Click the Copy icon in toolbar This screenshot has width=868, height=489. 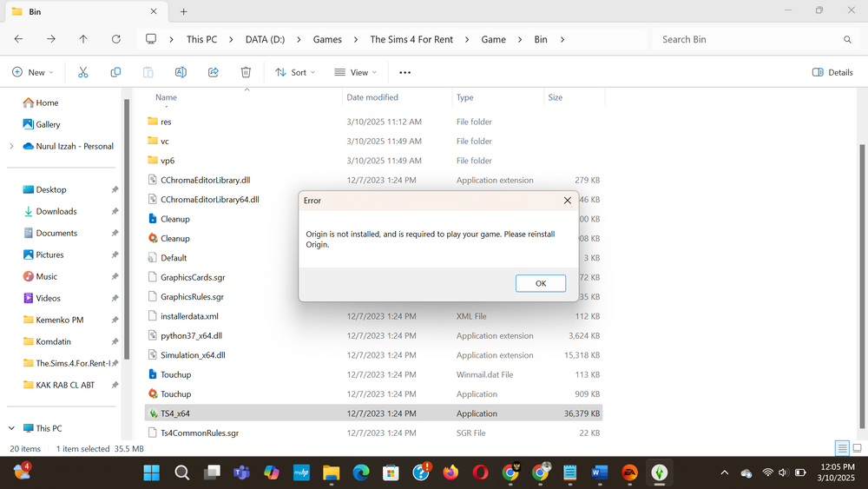115,72
